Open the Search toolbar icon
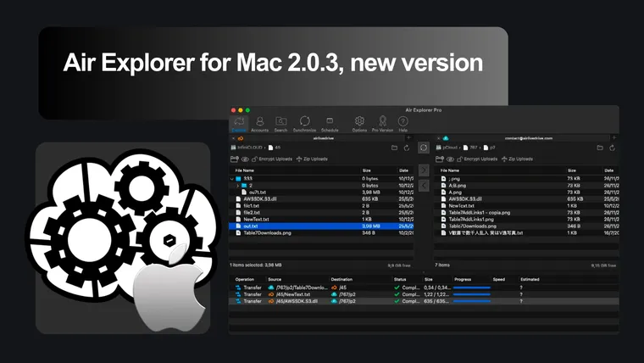Image resolution: width=644 pixels, height=363 pixels. pyautogui.click(x=281, y=124)
